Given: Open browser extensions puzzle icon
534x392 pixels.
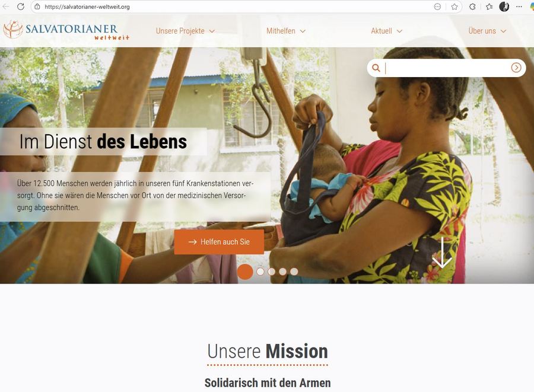Looking at the screenshot, I should tap(472, 7).
